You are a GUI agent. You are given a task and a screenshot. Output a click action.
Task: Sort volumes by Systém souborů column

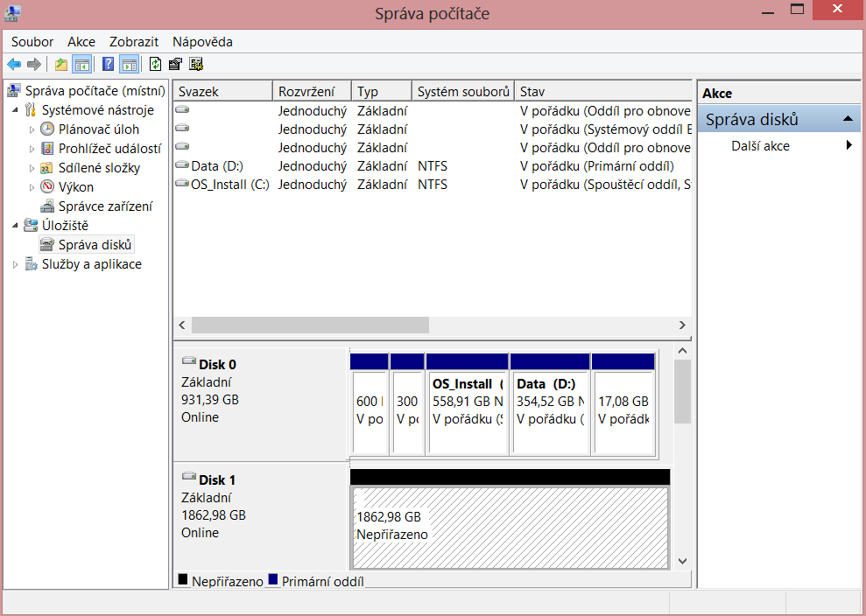[x=462, y=92]
